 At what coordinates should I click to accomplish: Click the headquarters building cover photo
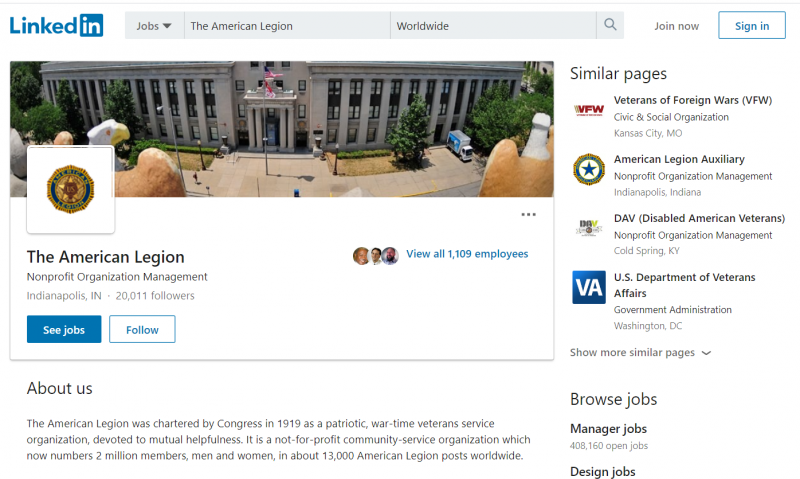click(x=282, y=129)
